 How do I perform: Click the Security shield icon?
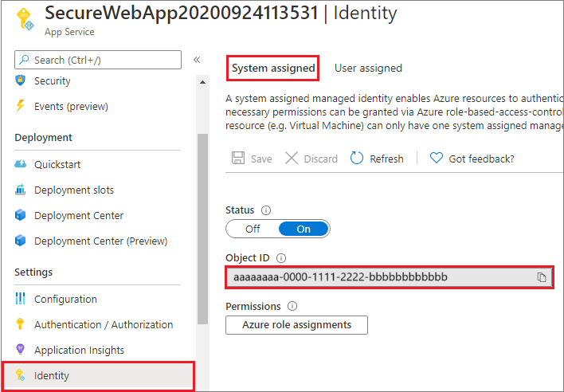point(20,80)
